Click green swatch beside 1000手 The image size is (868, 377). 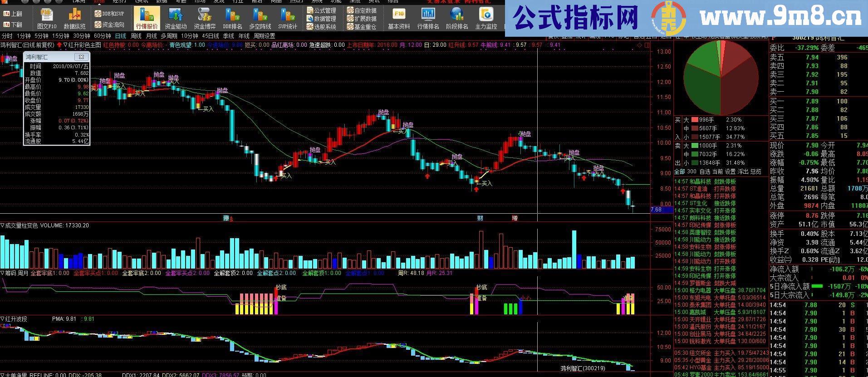(x=695, y=146)
